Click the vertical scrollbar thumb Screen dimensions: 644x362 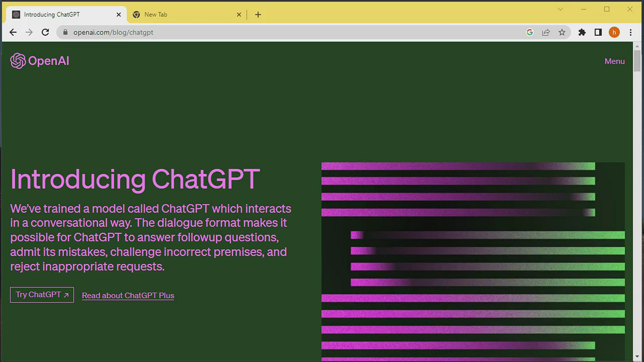pyautogui.click(x=637, y=60)
